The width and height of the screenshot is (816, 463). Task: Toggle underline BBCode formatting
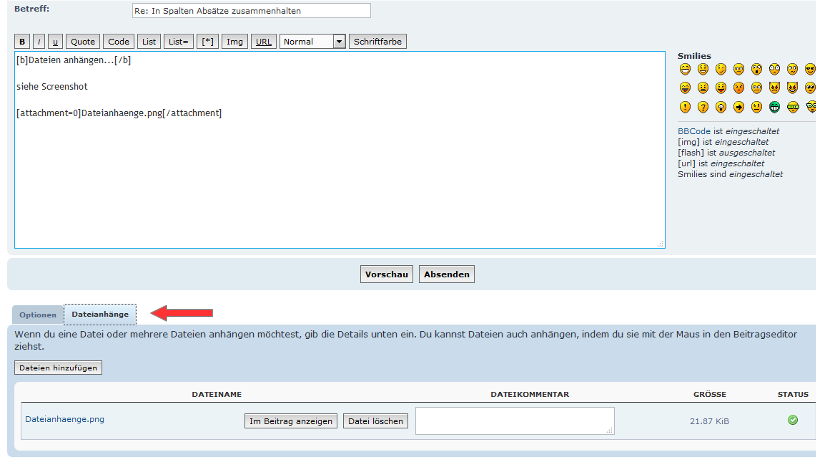(x=54, y=42)
